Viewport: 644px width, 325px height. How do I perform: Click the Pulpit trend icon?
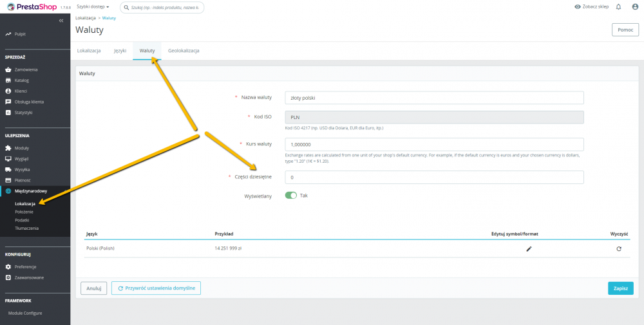[8, 34]
